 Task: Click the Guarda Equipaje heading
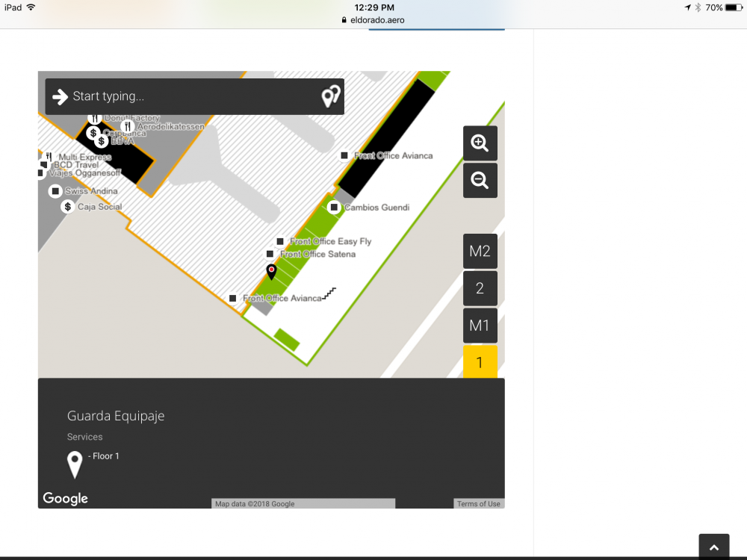116,416
